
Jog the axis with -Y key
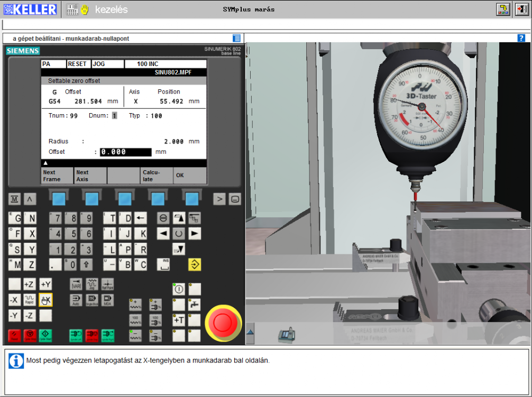pyautogui.click(x=14, y=315)
